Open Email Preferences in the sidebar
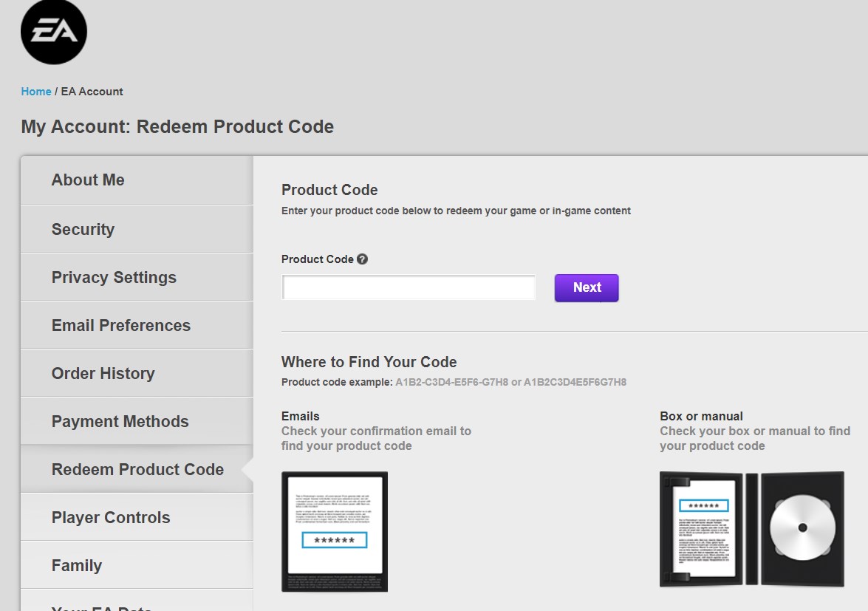Viewport: 868px width, 611px height. click(137, 325)
